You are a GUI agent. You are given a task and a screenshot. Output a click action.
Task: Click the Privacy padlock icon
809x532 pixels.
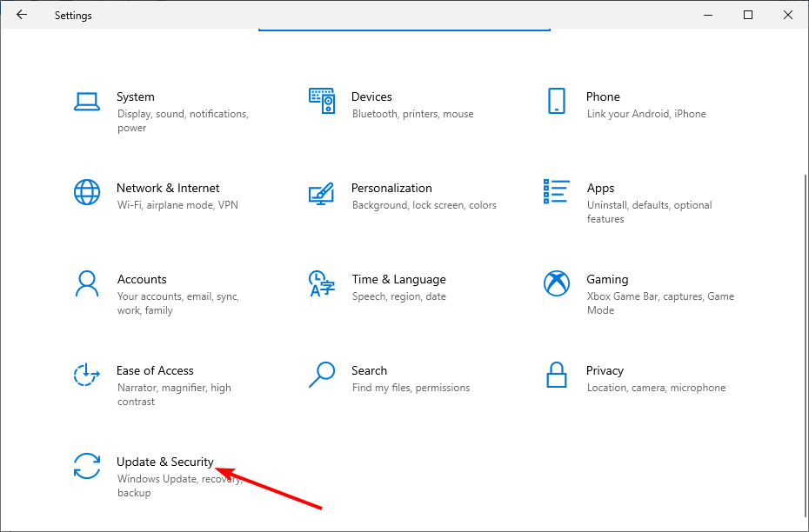(556, 375)
